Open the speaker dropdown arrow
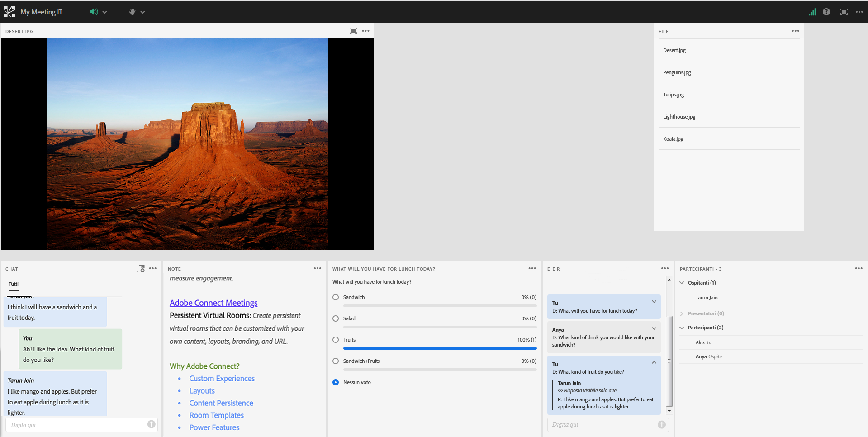Screen dimensions: 868x437 click(104, 12)
